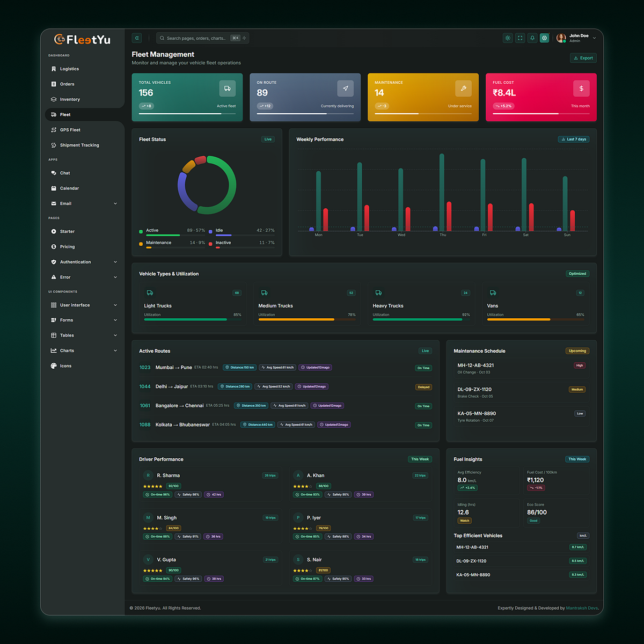This screenshot has width=644, height=644.
Task: Expand the Authentication submenu chevron
Action: point(115,262)
